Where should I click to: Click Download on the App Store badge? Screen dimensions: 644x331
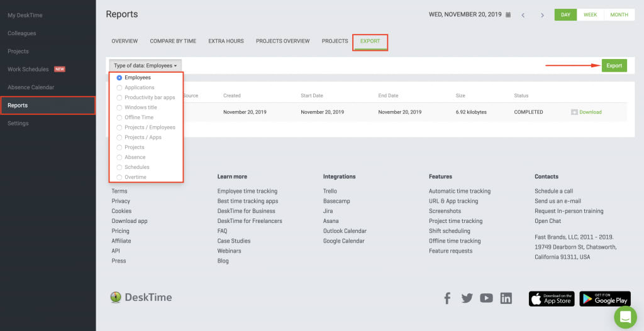point(552,298)
